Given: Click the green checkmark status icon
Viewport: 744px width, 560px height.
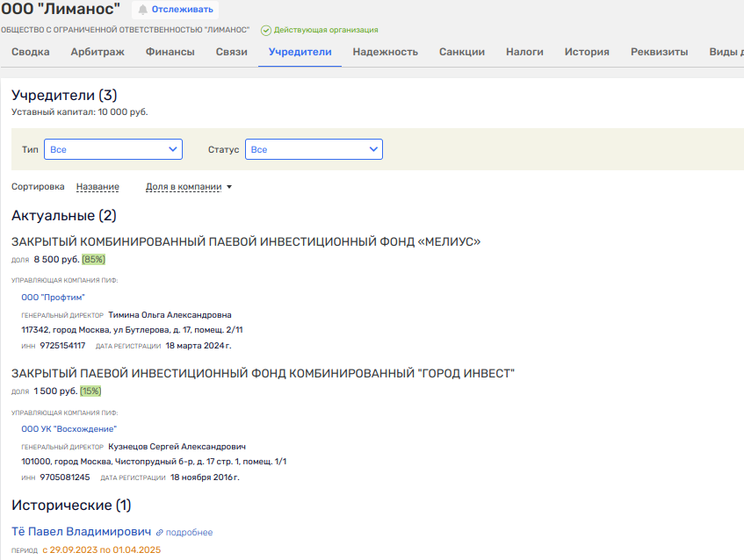Looking at the screenshot, I should tap(266, 31).
